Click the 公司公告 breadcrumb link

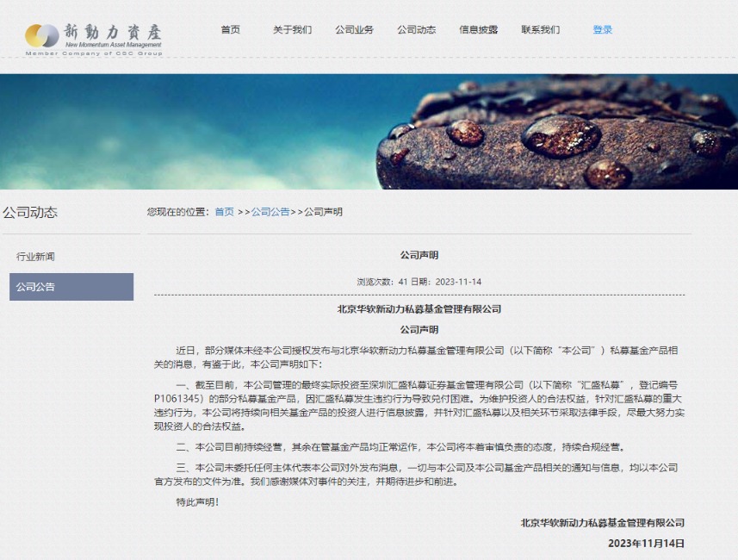coord(270,212)
